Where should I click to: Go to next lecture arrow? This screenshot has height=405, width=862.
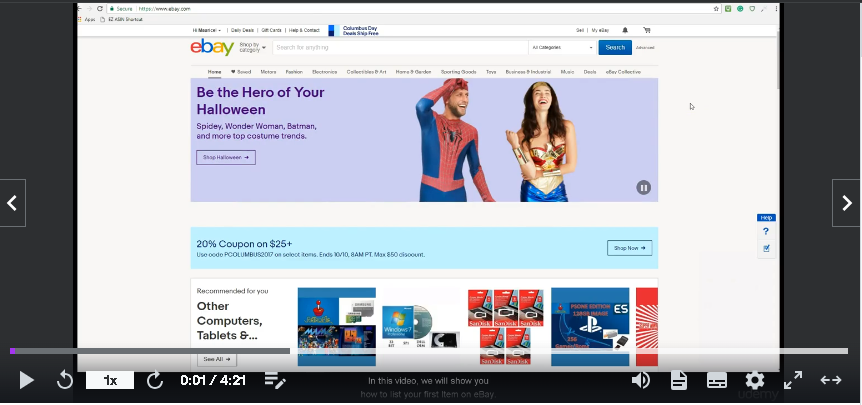click(847, 203)
